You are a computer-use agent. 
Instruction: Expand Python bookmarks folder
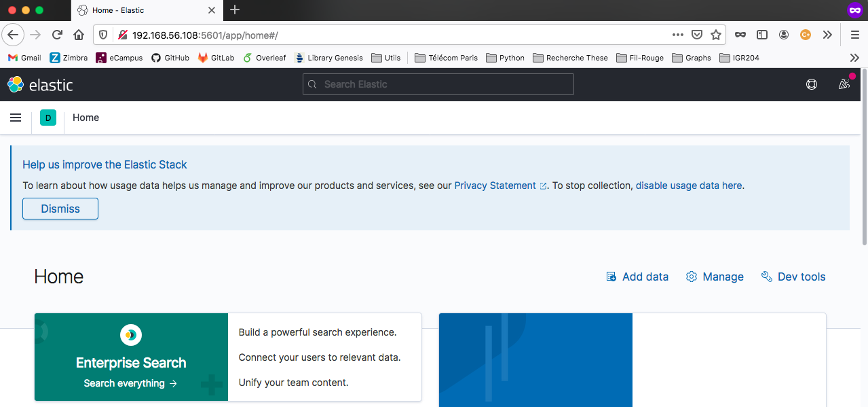coord(505,58)
